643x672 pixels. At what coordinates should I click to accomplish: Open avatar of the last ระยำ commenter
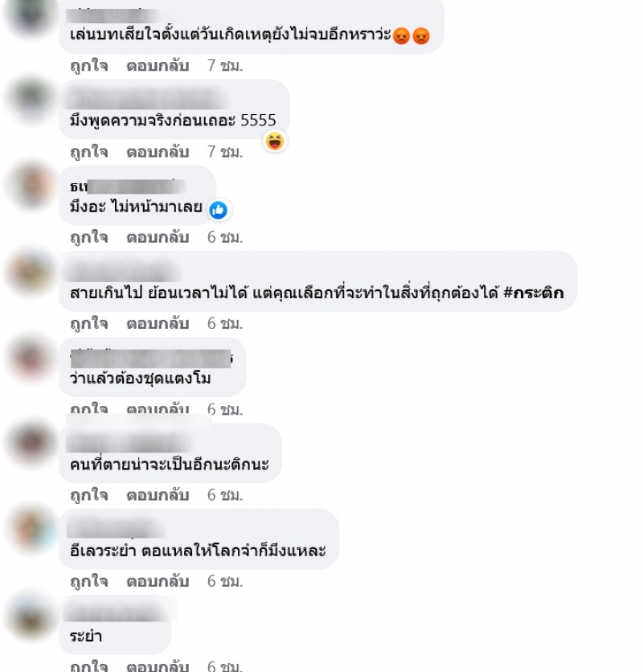(x=31, y=616)
